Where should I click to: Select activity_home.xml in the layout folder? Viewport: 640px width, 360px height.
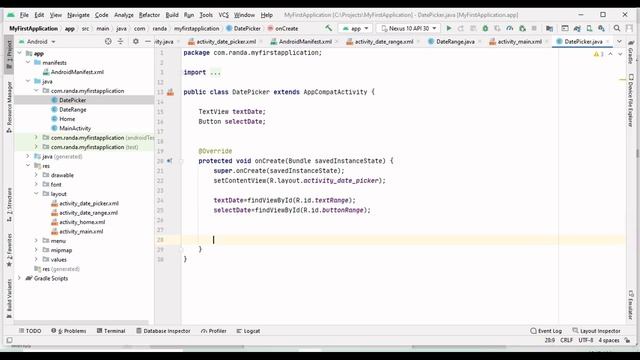(82, 222)
